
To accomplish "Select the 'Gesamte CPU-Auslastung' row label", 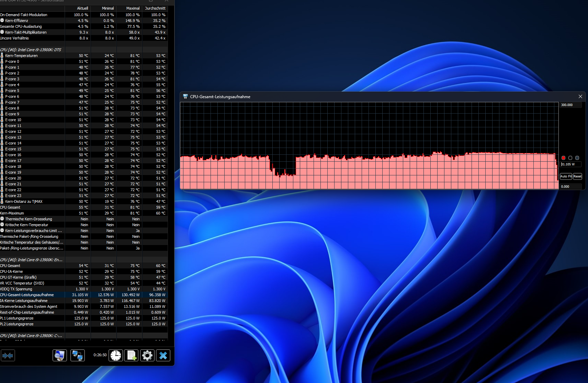I will pos(21,26).
